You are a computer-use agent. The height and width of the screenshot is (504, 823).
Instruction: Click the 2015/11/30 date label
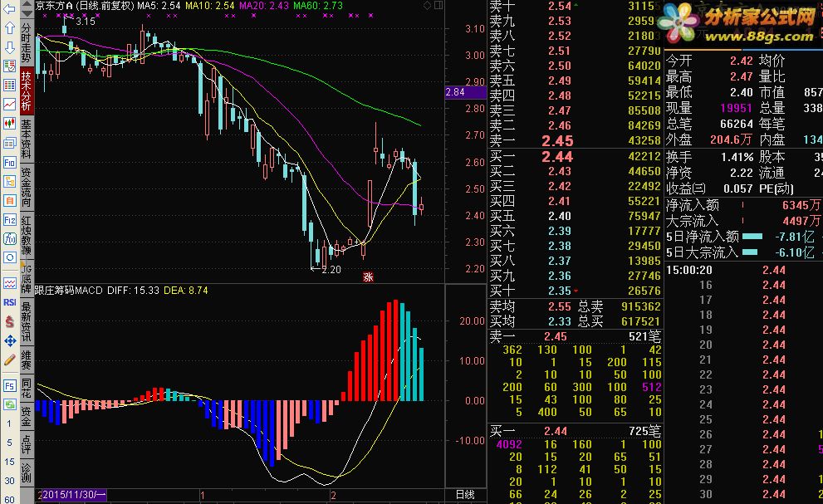[x=74, y=495]
